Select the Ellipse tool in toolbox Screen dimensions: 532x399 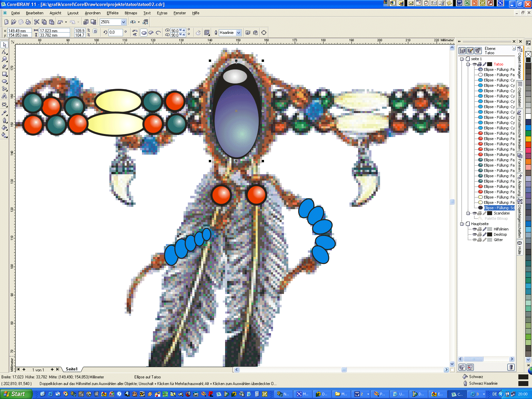click(x=4, y=81)
